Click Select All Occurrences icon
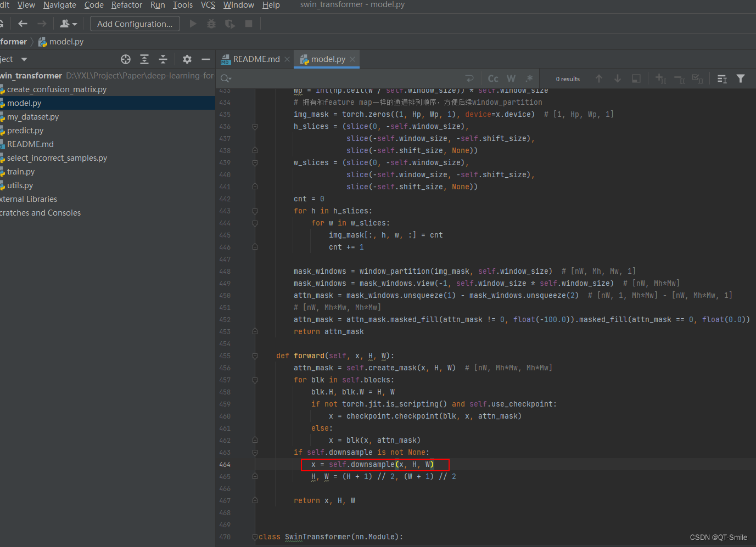The height and width of the screenshot is (547, 756). pyautogui.click(x=636, y=78)
